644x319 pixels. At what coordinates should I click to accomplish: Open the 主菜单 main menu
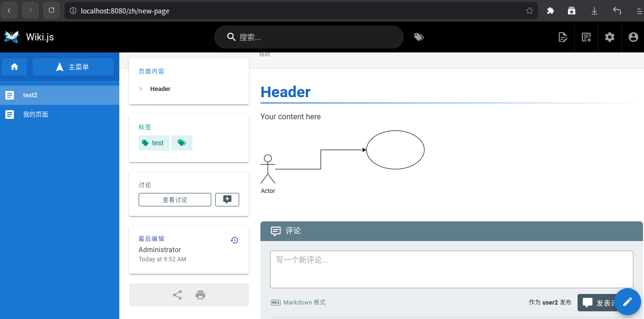(x=73, y=66)
